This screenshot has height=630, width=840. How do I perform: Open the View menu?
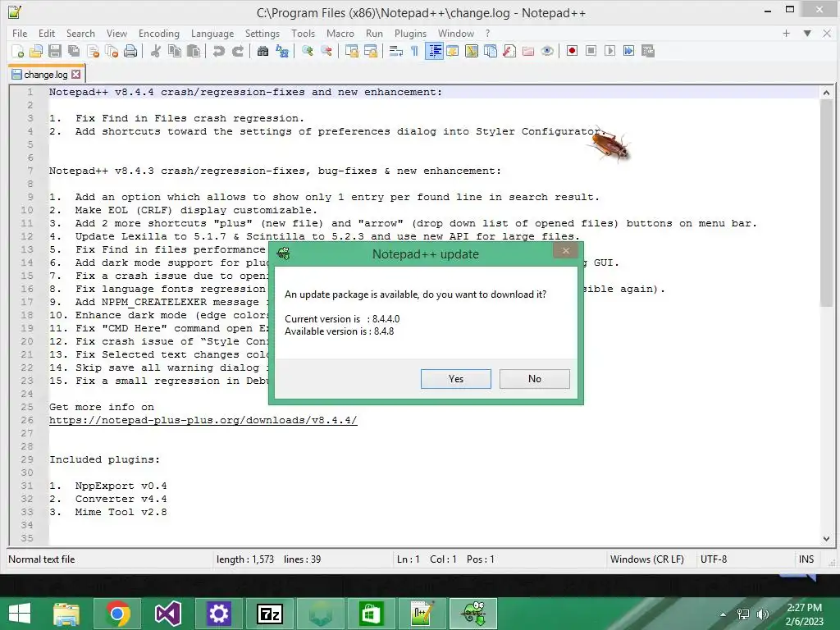[x=116, y=33]
